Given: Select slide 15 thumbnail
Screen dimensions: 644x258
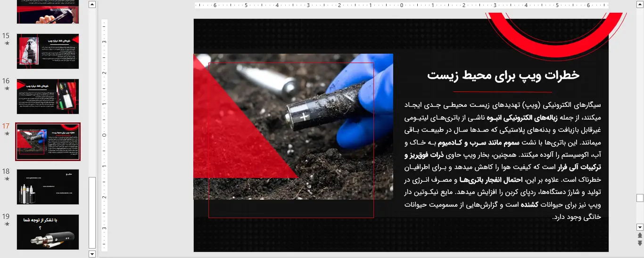Looking at the screenshot, I should (x=48, y=51).
